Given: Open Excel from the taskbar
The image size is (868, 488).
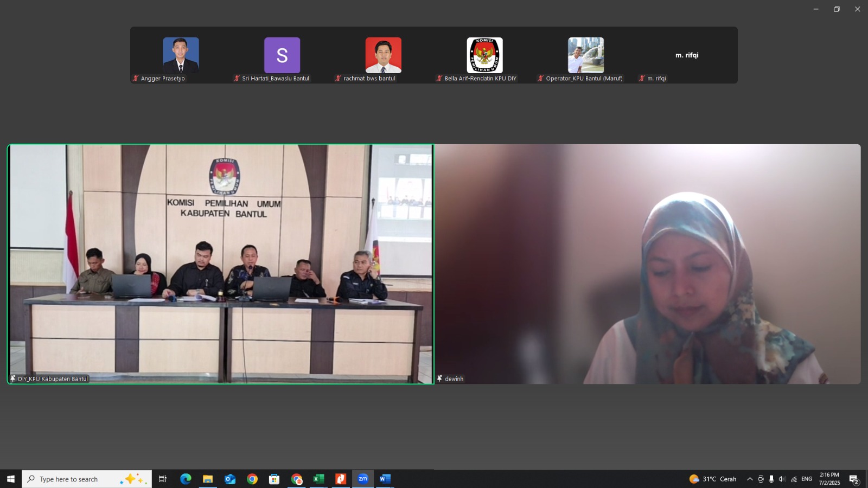Looking at the screenshot, I should pos(318,479).
